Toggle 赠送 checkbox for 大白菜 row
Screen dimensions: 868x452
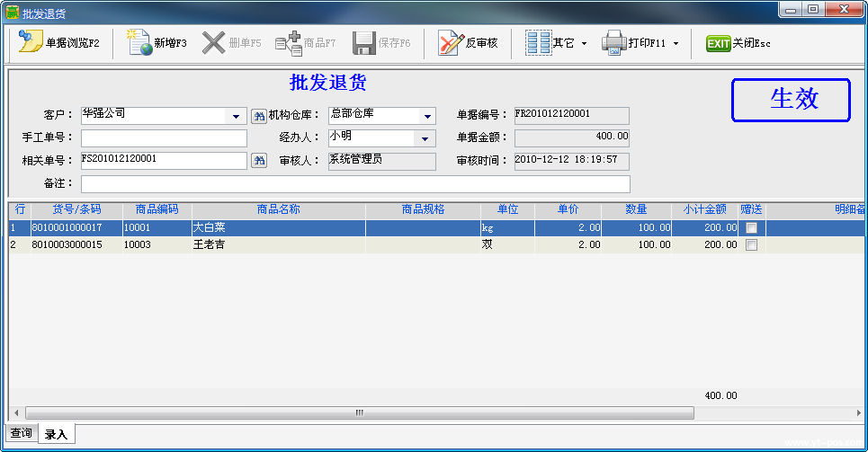(x=751, y=227)
